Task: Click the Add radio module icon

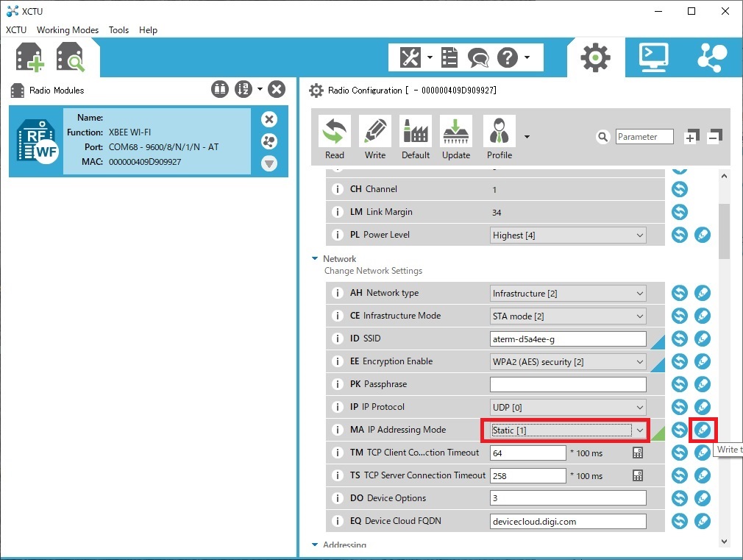Action: [x=30, y=57]
